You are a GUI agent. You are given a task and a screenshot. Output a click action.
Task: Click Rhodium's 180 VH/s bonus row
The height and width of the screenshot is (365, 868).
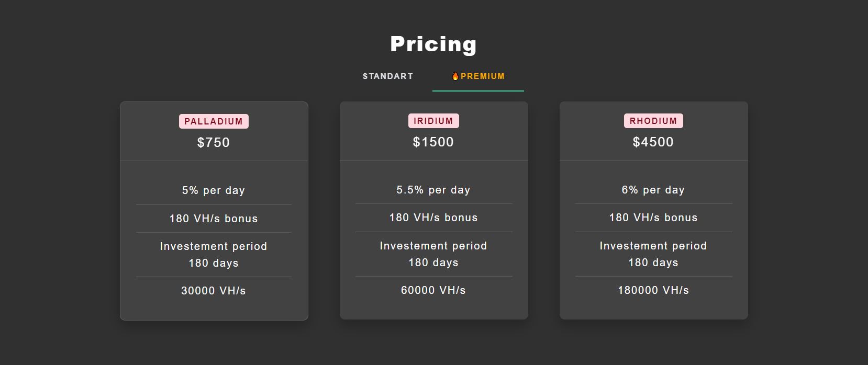653,218
